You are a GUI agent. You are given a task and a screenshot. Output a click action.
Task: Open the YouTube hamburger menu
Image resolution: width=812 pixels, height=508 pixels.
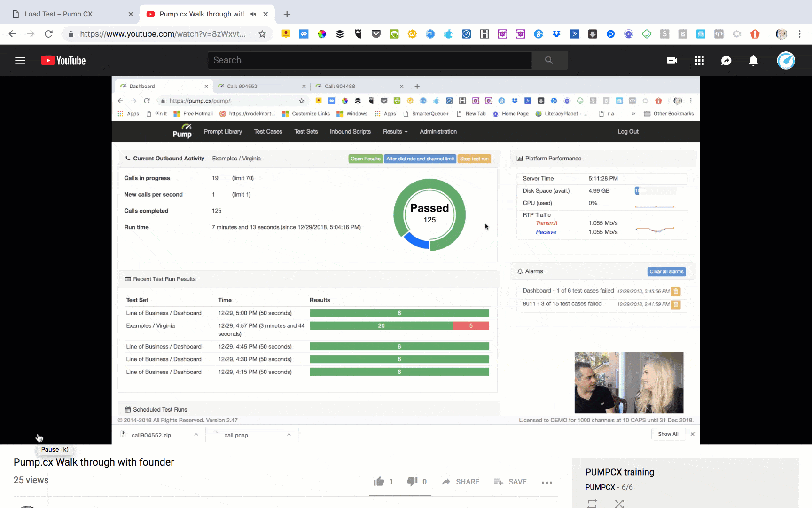pyautogui.click(x=20, y=60)
